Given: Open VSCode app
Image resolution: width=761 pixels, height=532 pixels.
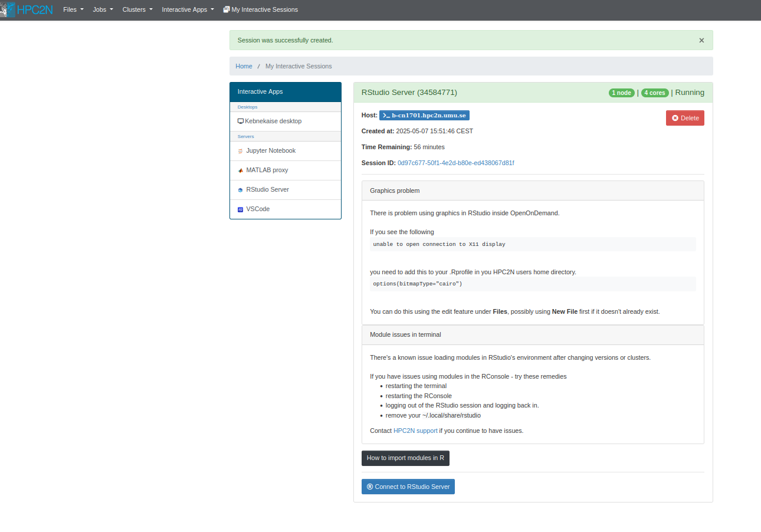Looking at the screenshot, I should [286, 209].
